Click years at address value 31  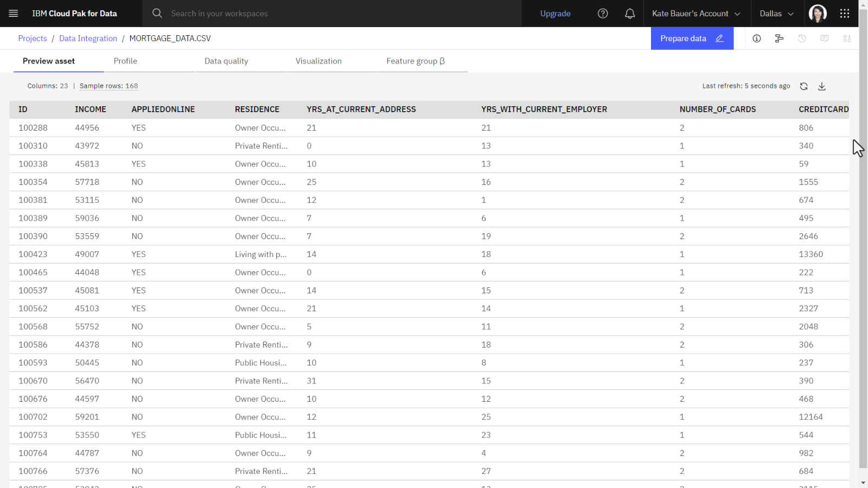pyautogui.click(x=311, y=381)
